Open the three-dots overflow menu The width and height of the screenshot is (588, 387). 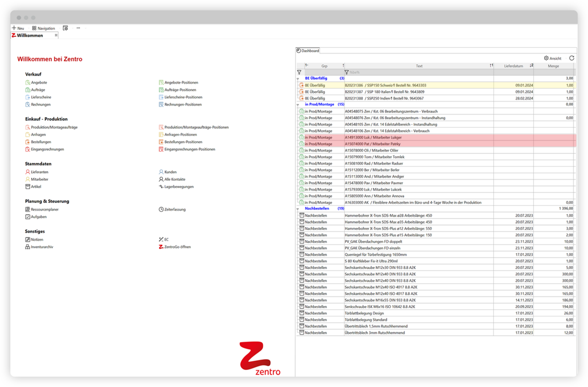[x=78, y=28]
